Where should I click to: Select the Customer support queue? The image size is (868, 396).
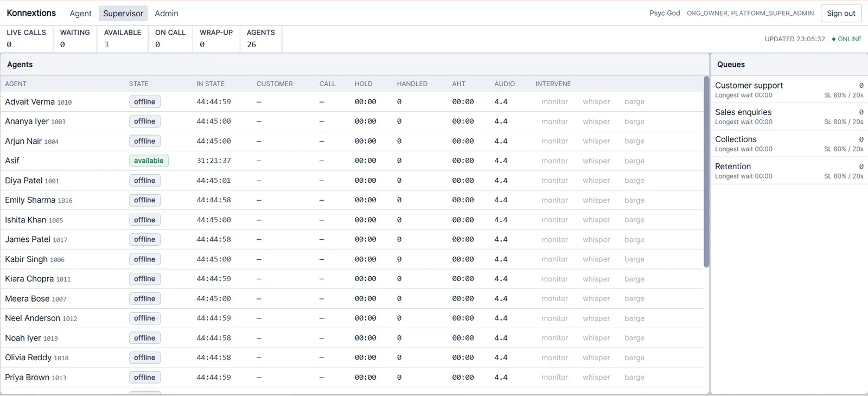789,90
